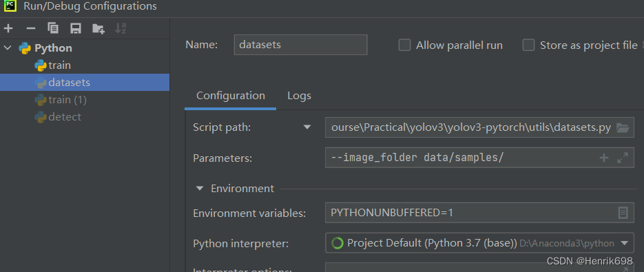Collapse the Environment section

coord(200,189)
